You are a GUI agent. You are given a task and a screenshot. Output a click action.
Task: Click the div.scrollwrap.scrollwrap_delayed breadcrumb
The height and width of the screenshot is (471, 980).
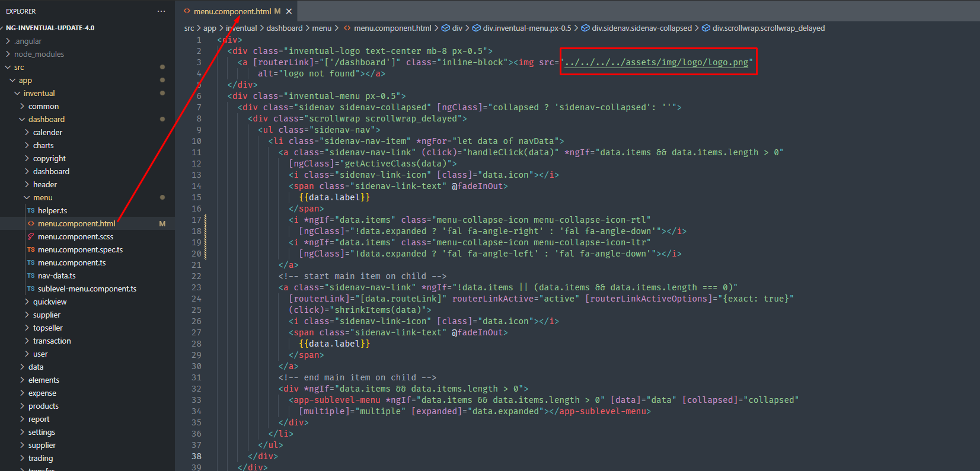pos(768,28)
